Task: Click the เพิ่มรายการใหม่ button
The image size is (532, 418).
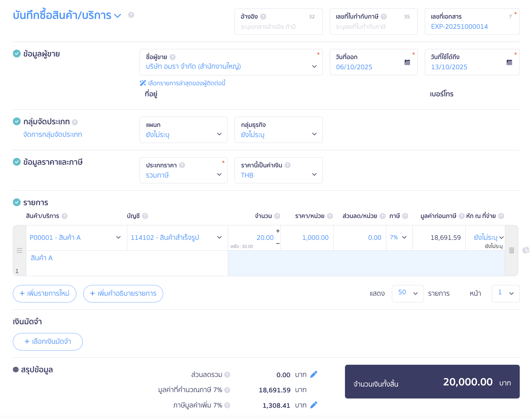Action: pos(44,293)
